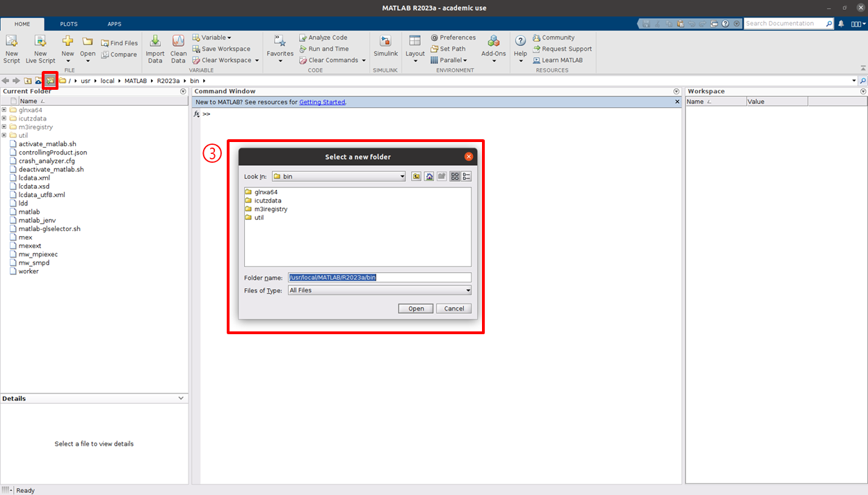Open the Add-Ons menu
The image size is (868, 495).
[x=494, y=49]
